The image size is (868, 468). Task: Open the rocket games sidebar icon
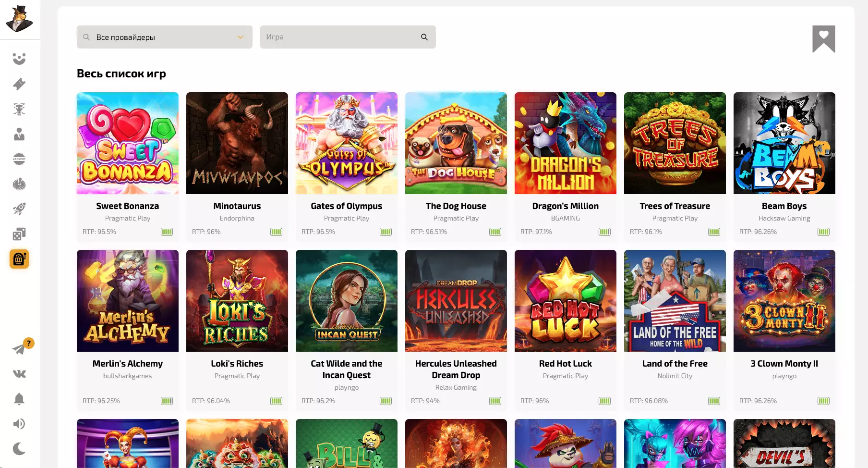[x=19, y=209]
